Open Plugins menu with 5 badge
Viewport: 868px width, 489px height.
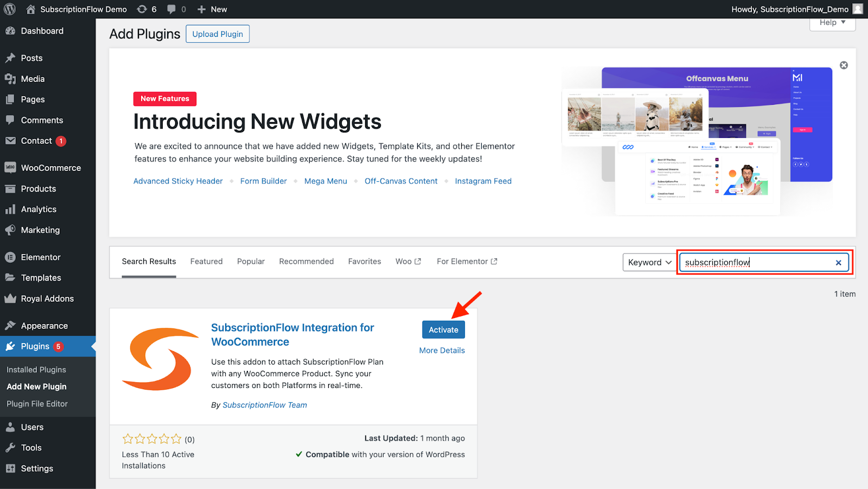pos(48,346)
